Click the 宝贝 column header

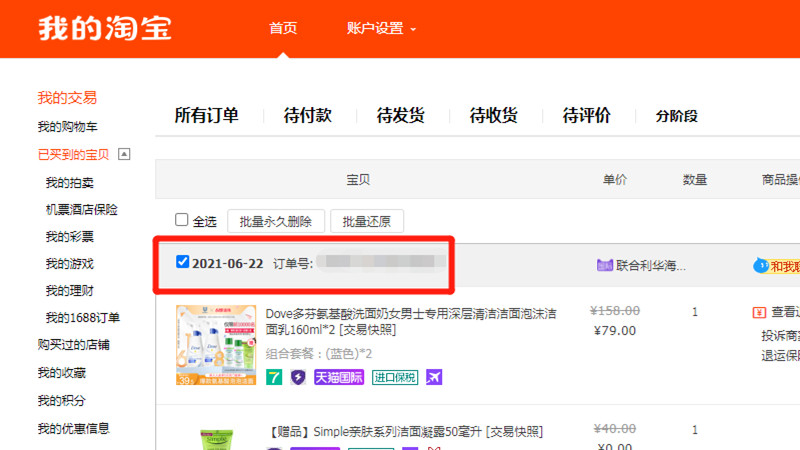point(358,180)
